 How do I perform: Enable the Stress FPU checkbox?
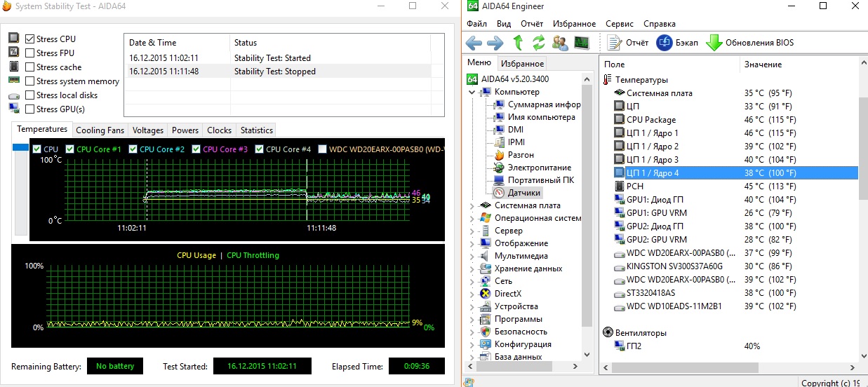(x=30, y=53)
